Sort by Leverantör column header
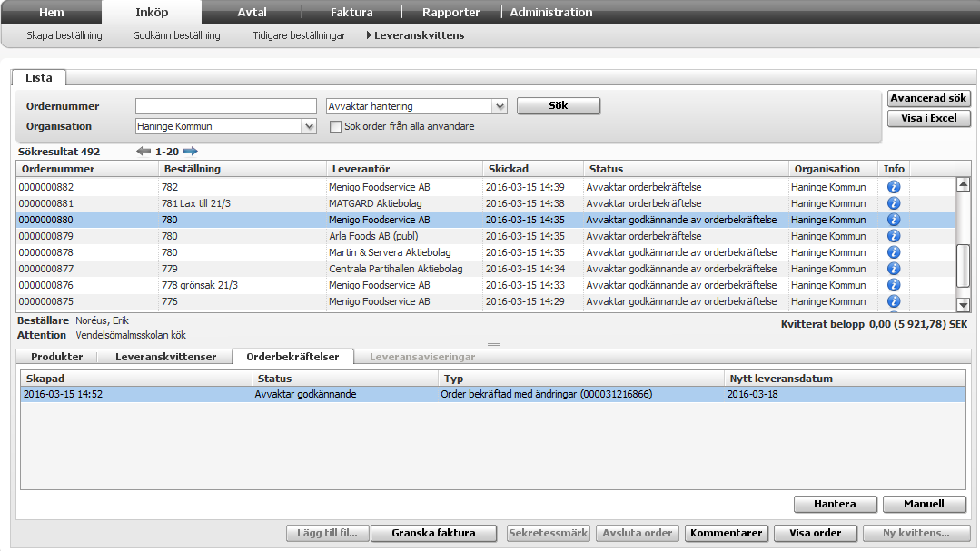The height and width of the screenshot is (551, 980). 404,169
